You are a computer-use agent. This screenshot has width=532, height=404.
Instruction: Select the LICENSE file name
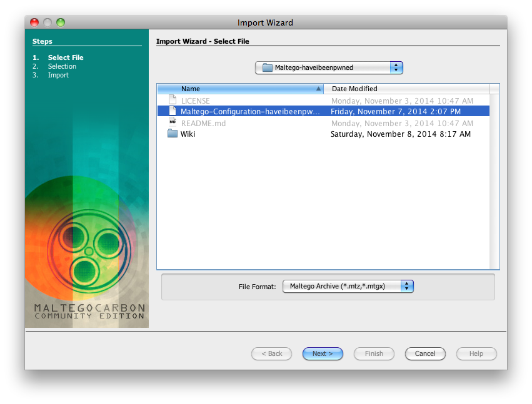point(196,101)
